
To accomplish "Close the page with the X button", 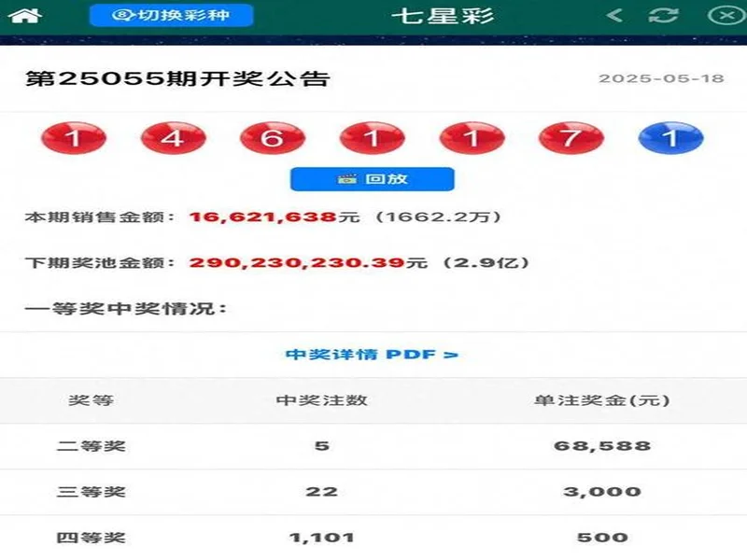I will pyautogui.click(x=726, y=15).
